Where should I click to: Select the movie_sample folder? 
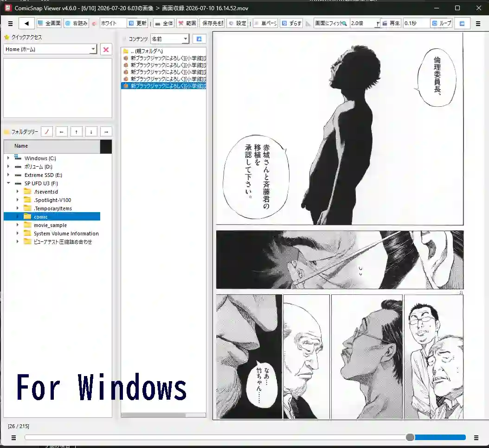50,225
